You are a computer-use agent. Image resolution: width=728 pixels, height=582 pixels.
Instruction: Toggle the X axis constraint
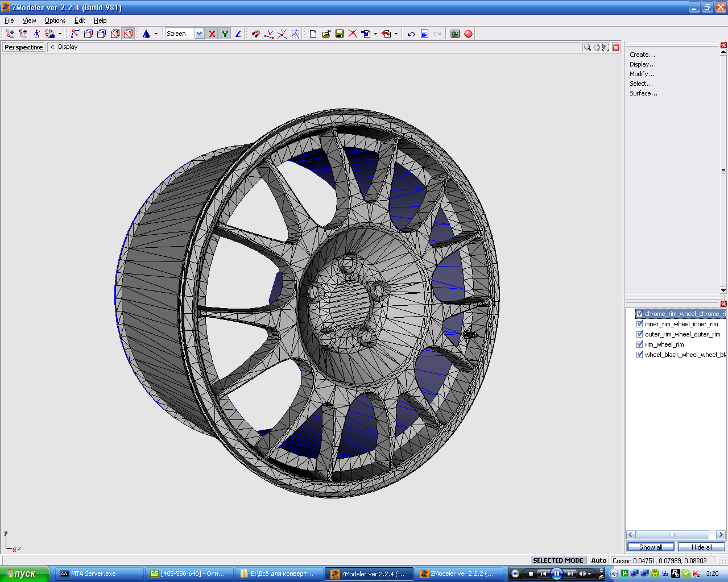212,34
